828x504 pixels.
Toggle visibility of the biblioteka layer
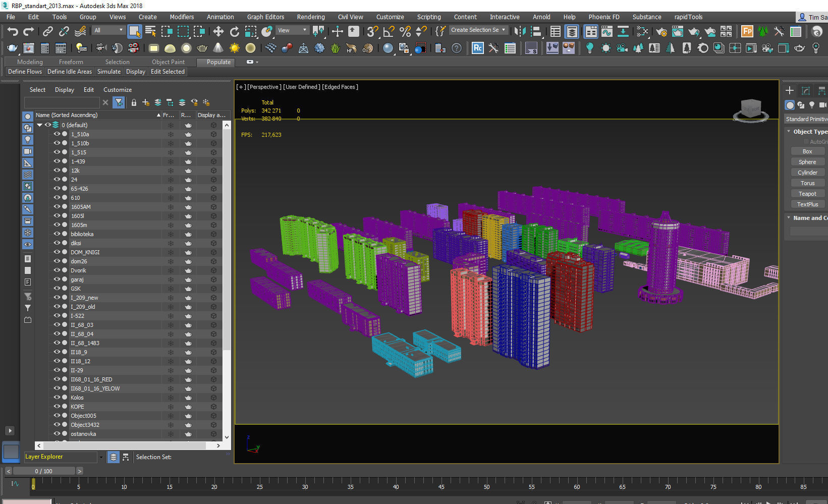(57, 234)
